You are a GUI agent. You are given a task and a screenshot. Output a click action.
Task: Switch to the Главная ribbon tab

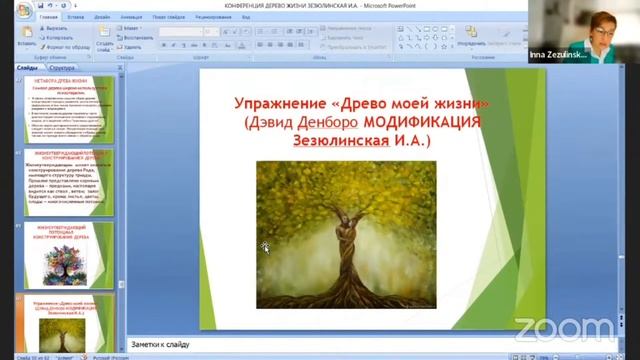[x=49, y=17]
